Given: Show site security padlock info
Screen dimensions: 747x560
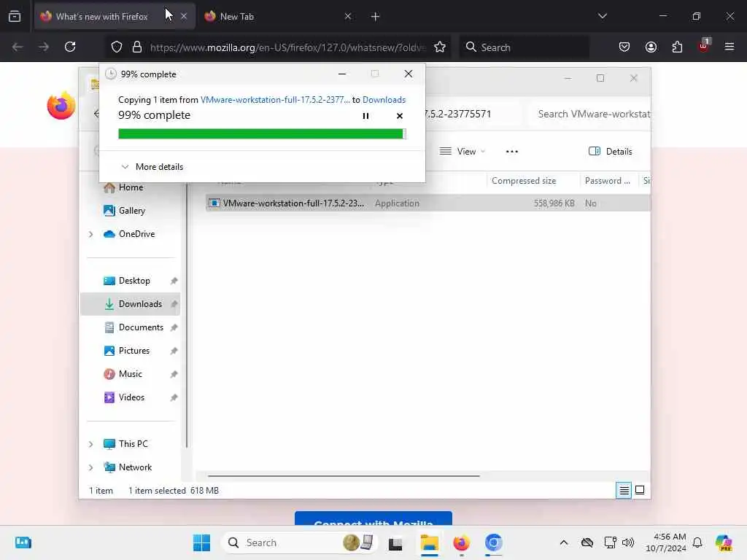Looking at the screenshot, I should [137, 47].
